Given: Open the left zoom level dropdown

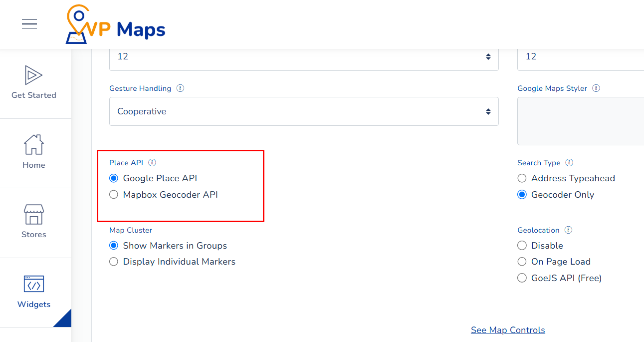Looking at the screenshot, I should click(x=303, y=56).
